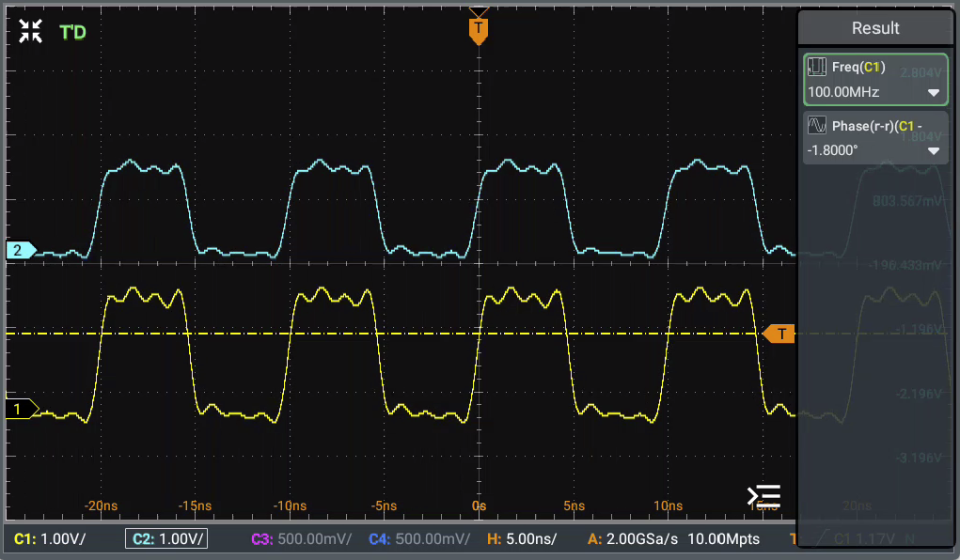Select the orange trigger level marker on right edge
This screenshot has height=560, width=960.
[779, 334]
